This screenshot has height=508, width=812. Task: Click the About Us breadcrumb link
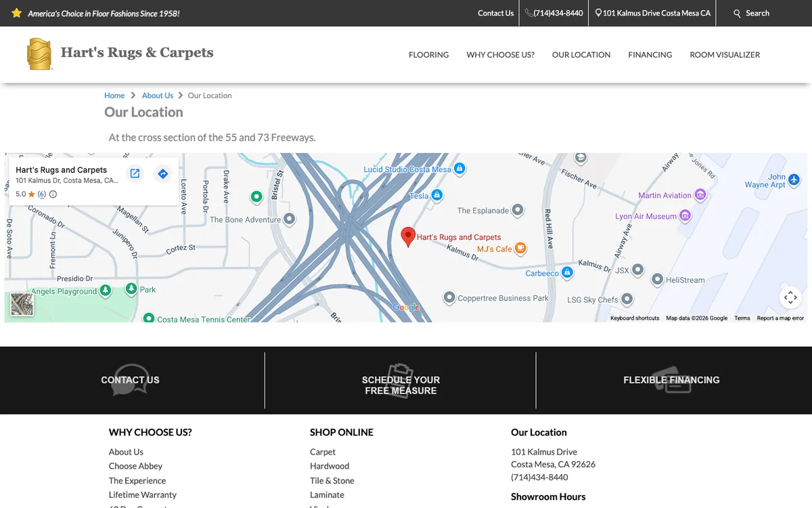coord(158,96)
